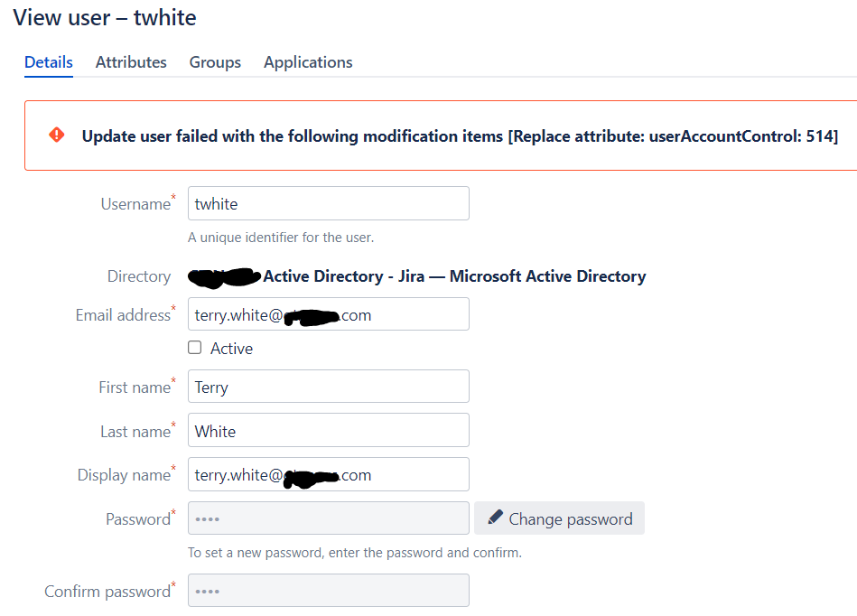
Task: Click the Change password button
Action: coord(559,518)
